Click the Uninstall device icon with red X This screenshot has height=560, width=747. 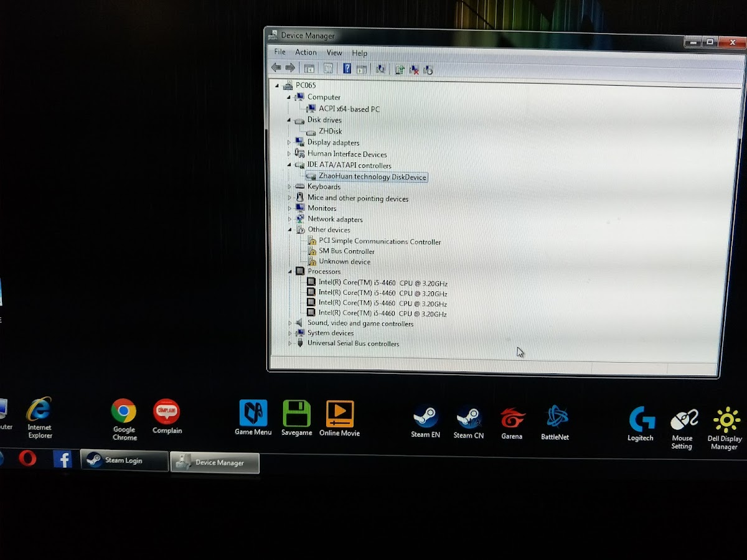point(414,70)
